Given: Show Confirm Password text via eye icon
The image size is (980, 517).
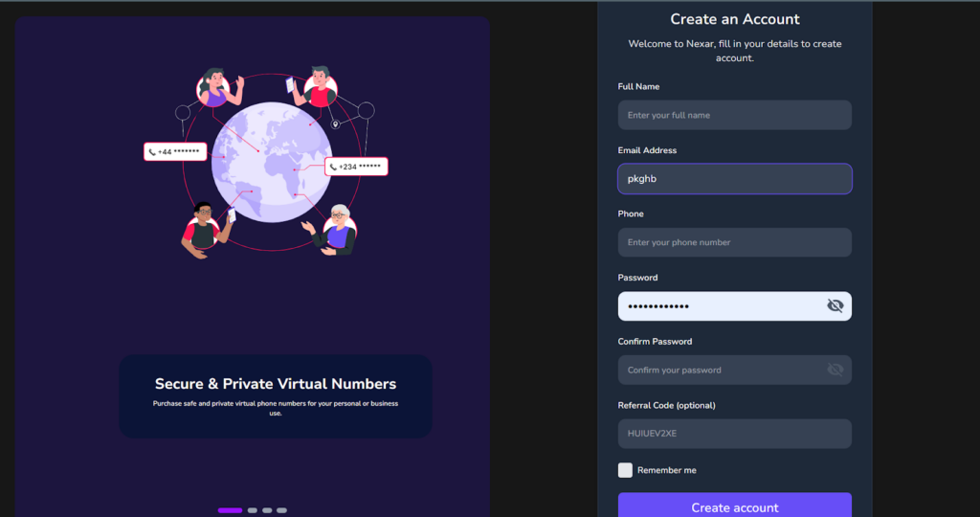Looking at the screenshot, I should click(835, 370).
